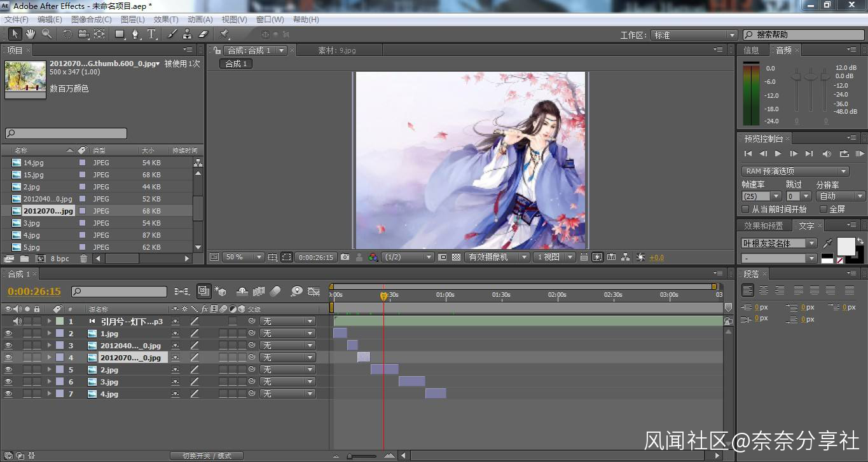
Task: Hide the 1.jpg layer using its eye icon
Action: (x=8, y=334)
